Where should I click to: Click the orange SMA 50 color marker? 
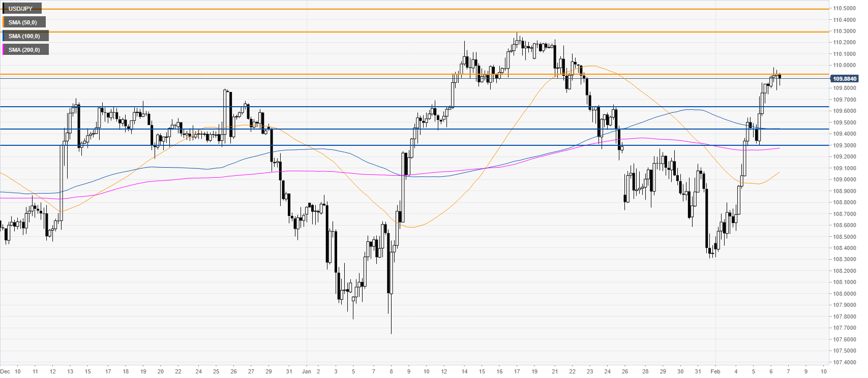[4, 22]
